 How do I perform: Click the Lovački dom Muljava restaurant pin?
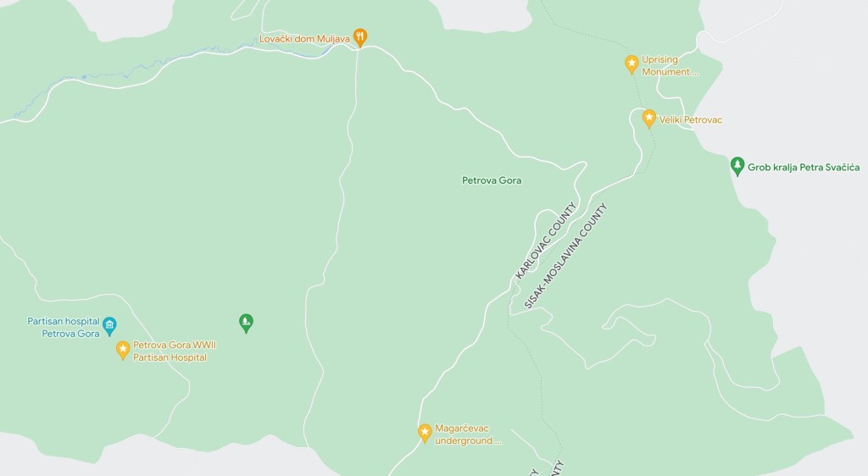click(359, 37)
